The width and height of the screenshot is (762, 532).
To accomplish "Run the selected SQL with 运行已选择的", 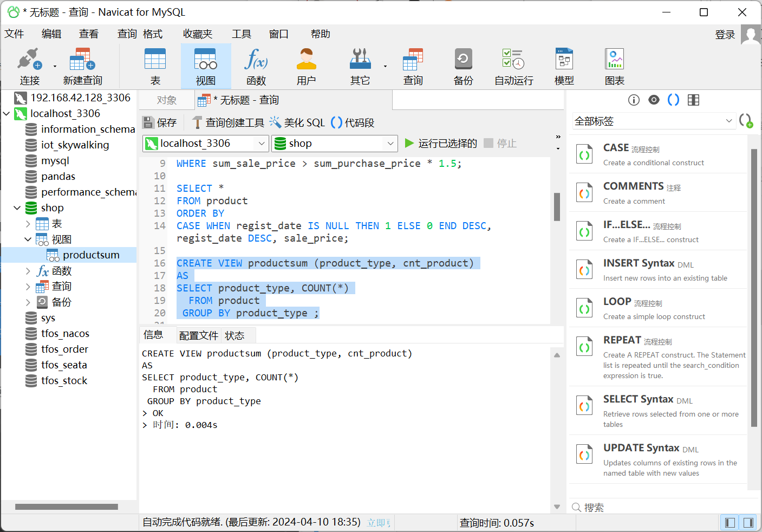I will pyautogui.click(x=441, y=143).
